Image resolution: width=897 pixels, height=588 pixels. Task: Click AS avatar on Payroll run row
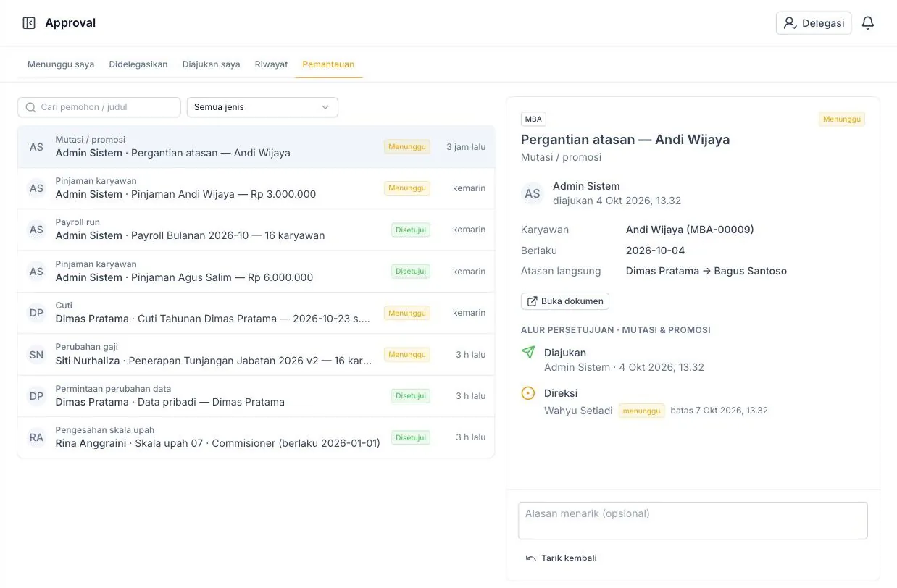[x=36, y=230]
